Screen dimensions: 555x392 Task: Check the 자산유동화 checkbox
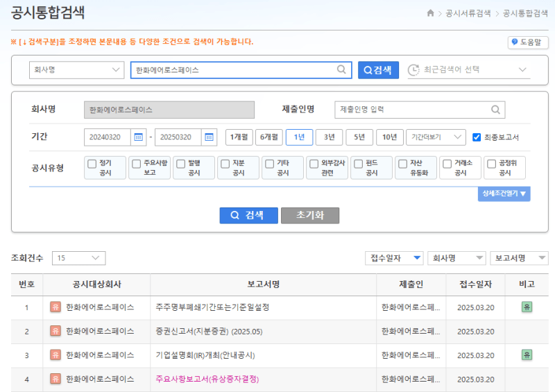coord(403,164)
